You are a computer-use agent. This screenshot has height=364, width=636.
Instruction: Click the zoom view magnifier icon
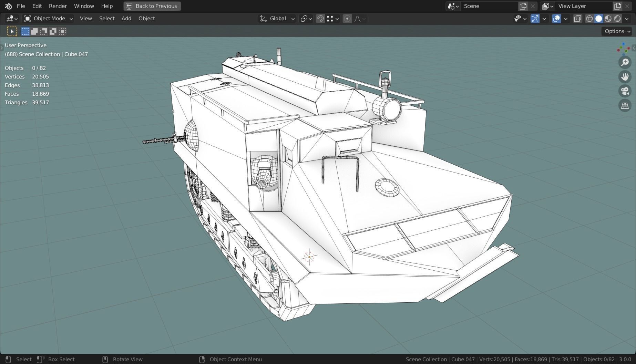click(625, 62)
